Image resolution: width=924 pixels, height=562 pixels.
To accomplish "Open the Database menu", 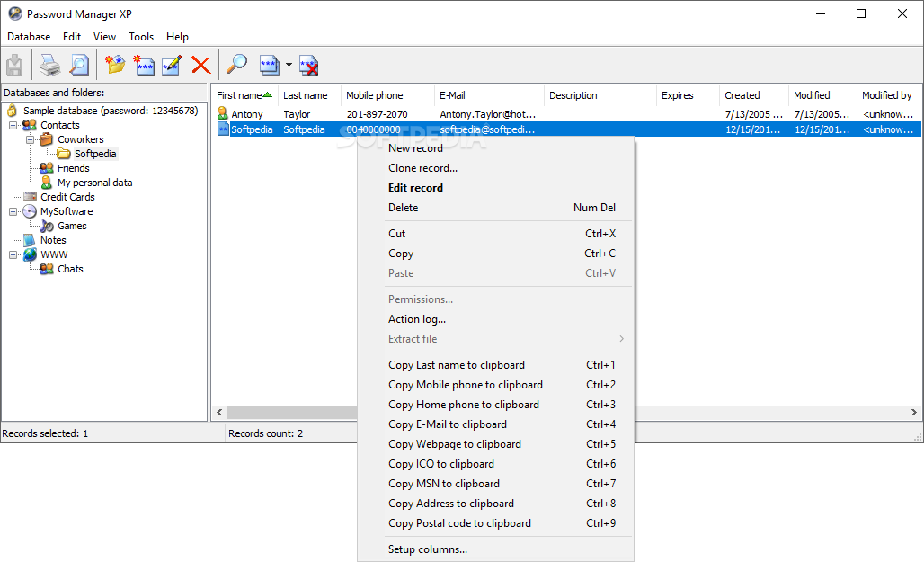I will (x=29, y=37).
